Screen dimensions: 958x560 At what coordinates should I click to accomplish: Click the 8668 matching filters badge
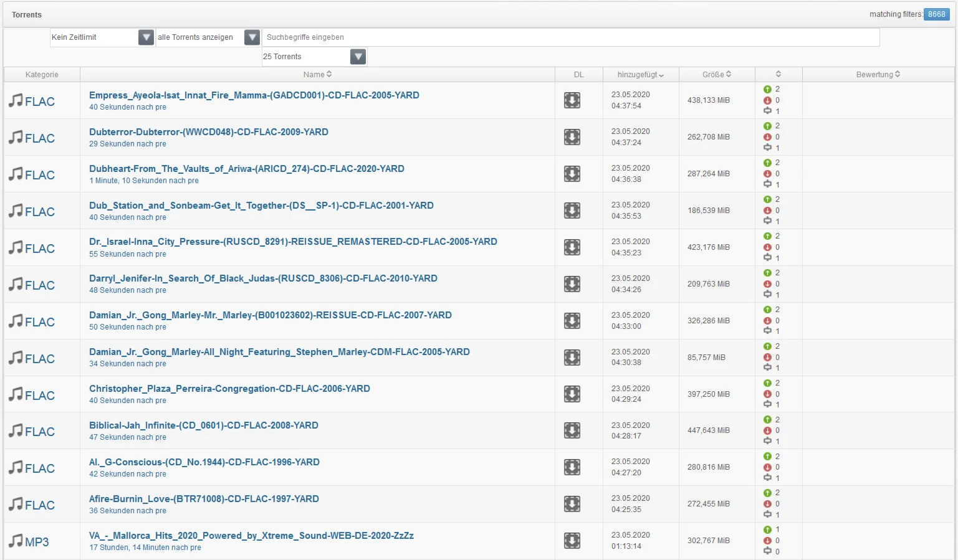pos(936,14)
